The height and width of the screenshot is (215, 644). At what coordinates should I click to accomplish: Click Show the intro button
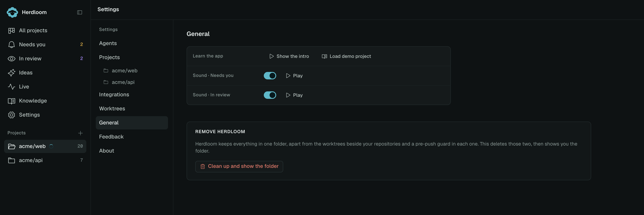click(289, 56)
